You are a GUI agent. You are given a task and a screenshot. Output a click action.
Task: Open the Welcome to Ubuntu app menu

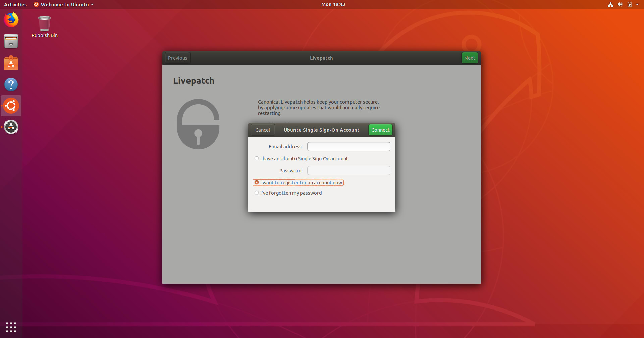[x=64, y=4]
